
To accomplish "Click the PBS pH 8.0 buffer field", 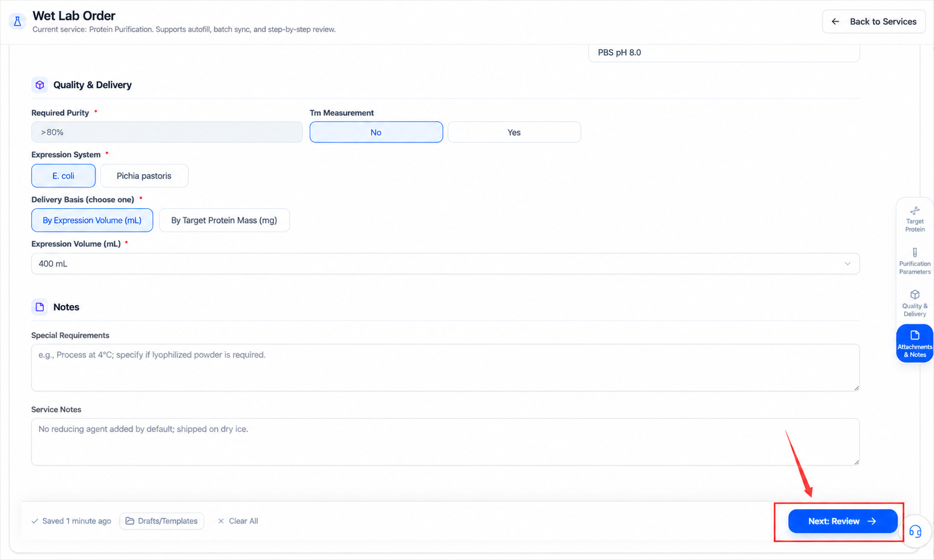I will pyautogui.click(x=724, y=52).
